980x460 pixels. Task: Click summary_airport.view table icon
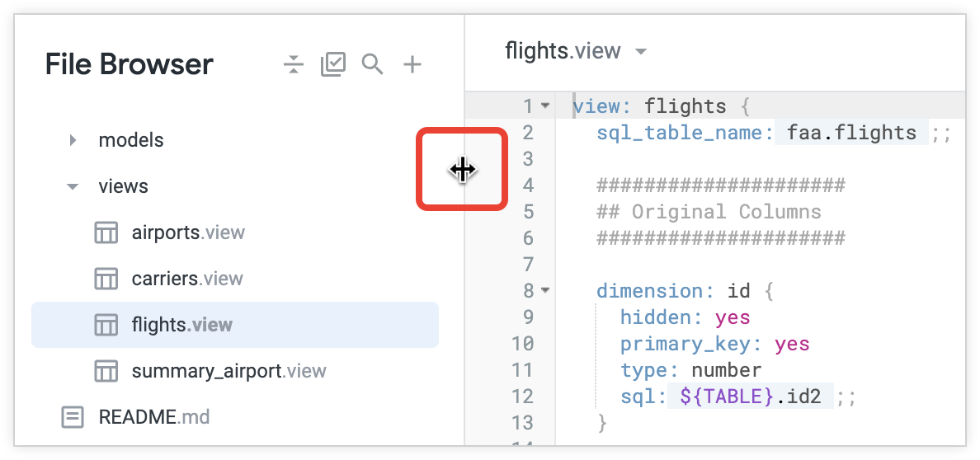pos(106,371)
